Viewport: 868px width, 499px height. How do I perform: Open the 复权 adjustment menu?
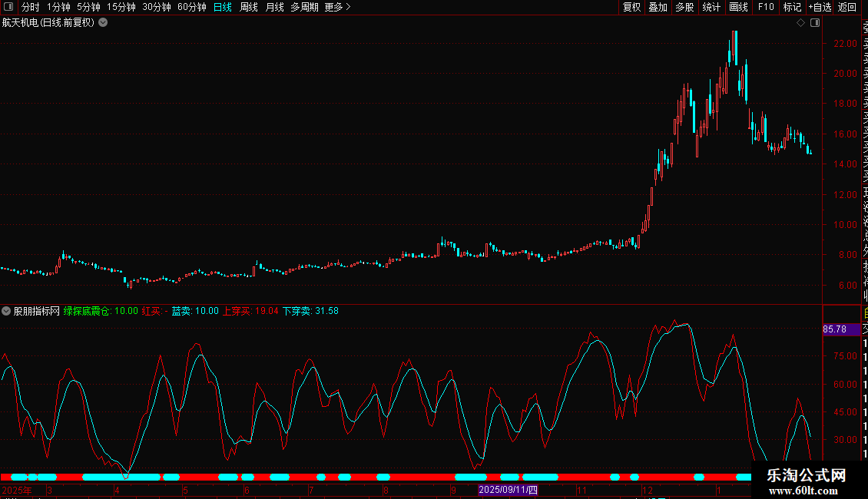pyautogui.click(x=631, y=7)
